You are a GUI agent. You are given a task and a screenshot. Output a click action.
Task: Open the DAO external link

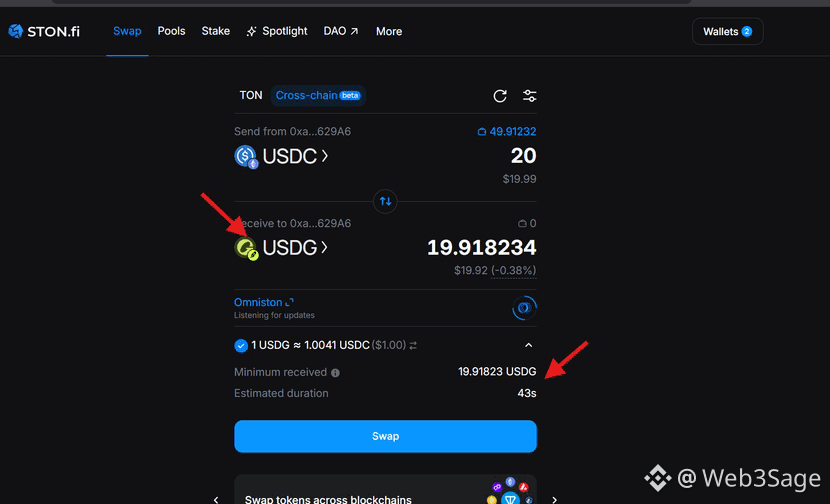pos(341,31)
